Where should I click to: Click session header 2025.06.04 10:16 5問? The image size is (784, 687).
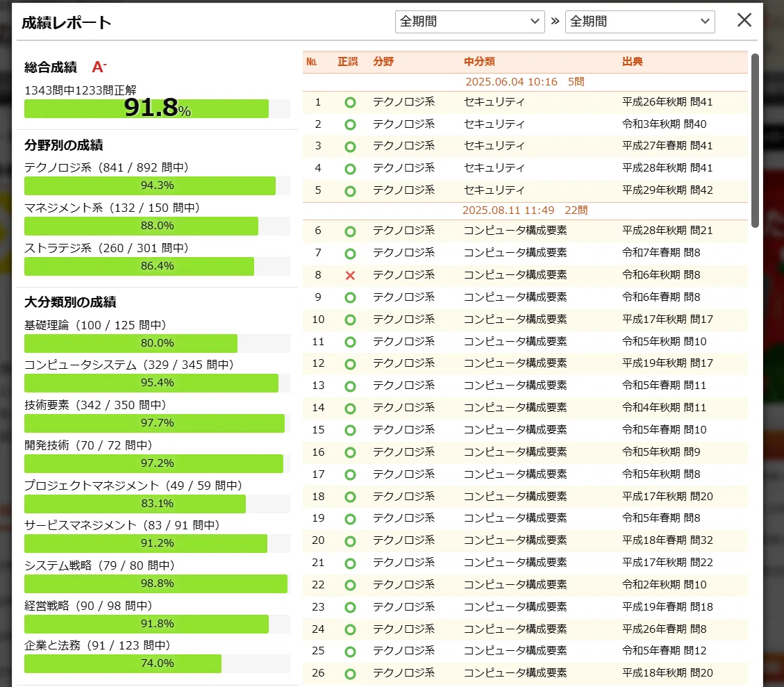pyautogui.click(x=525, y=82)
